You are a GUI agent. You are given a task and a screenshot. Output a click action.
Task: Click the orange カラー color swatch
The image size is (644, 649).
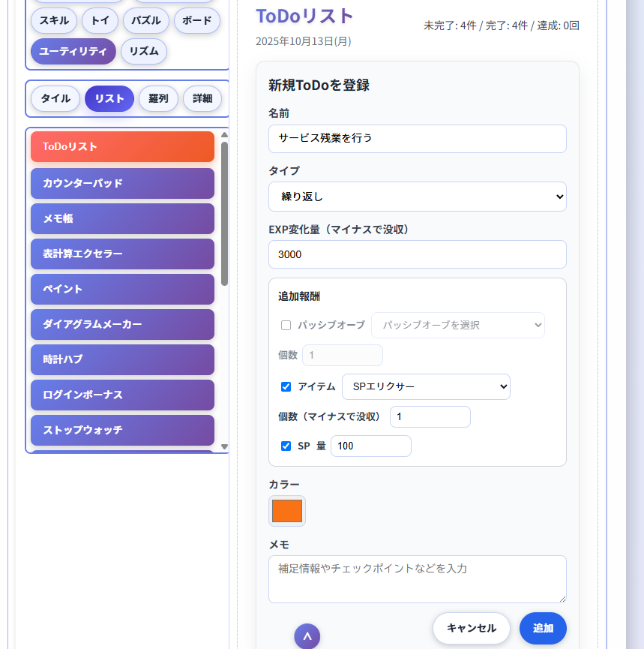pos(286,511)
